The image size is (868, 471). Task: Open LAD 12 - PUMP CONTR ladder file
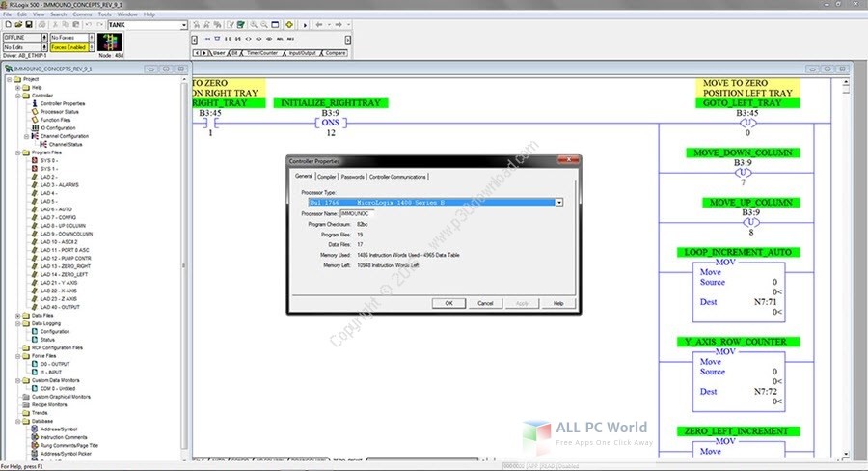tap(66, 259)
